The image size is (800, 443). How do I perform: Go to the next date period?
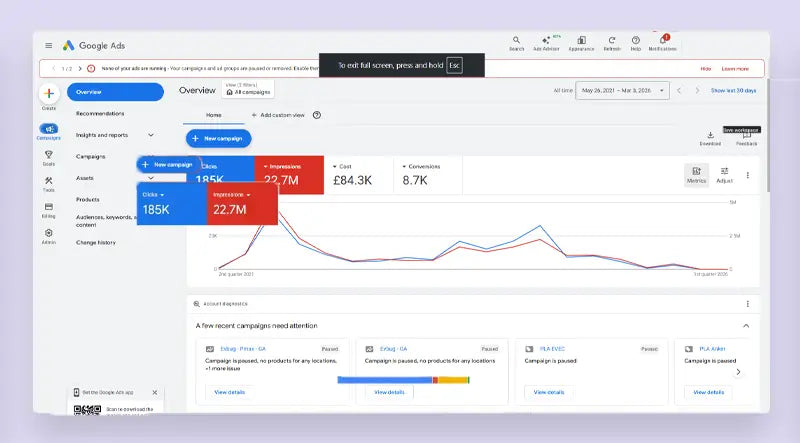(697, 90)
